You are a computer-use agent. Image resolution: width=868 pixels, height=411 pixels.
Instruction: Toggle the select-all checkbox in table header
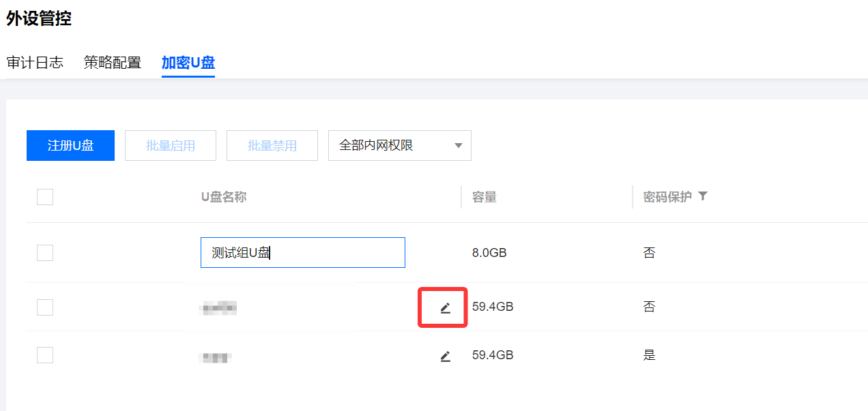[45, 197]
